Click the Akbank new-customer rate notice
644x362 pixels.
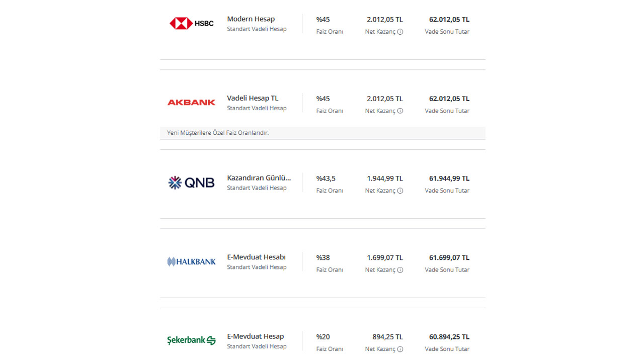click(x=218, y=133)
